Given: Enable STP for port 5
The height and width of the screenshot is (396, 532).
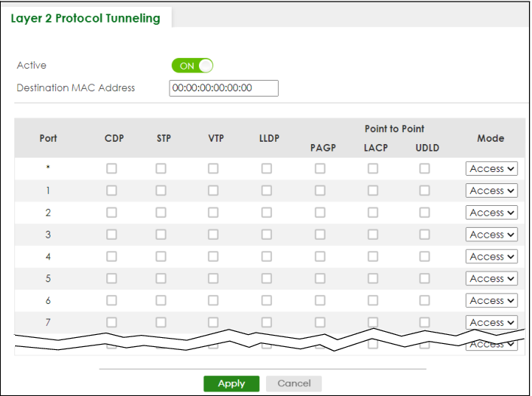Looking at the screenshot, I should (x=161, y=278).
